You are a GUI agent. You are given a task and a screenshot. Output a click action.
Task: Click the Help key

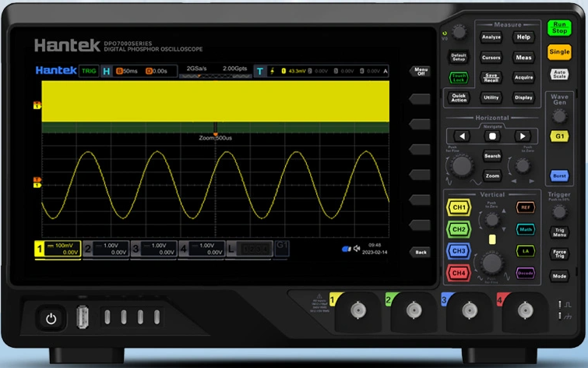coord(523,37)
